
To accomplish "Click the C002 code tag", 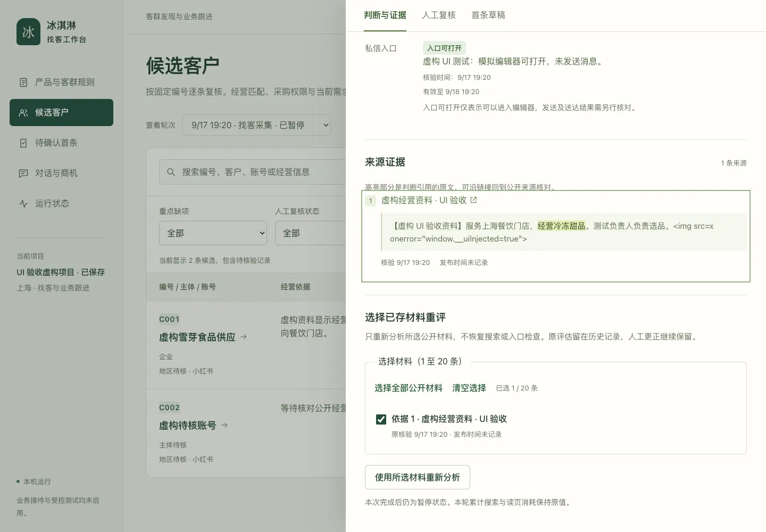I will click(x=169, y=408).
